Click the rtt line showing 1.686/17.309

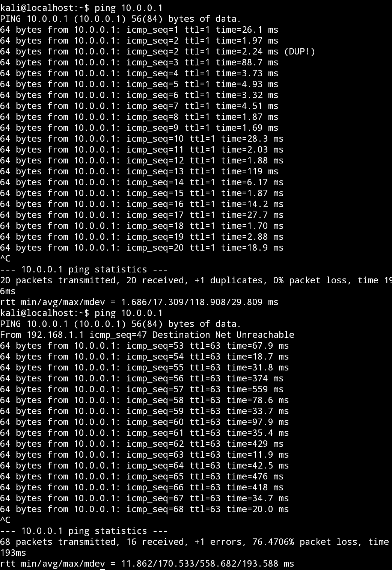139,302
